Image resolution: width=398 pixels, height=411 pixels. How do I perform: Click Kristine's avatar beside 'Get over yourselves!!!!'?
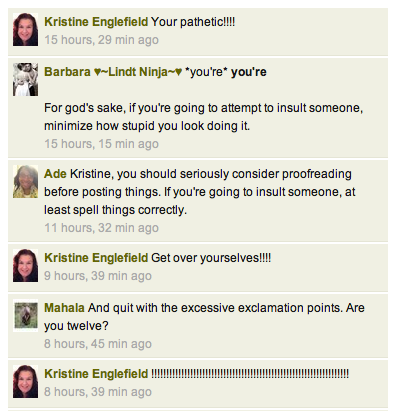(25, 266)
